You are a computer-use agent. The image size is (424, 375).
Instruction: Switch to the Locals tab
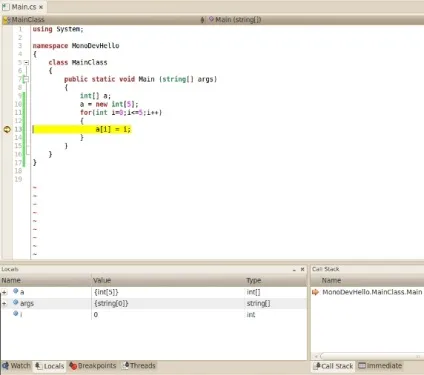pos(50,366)
